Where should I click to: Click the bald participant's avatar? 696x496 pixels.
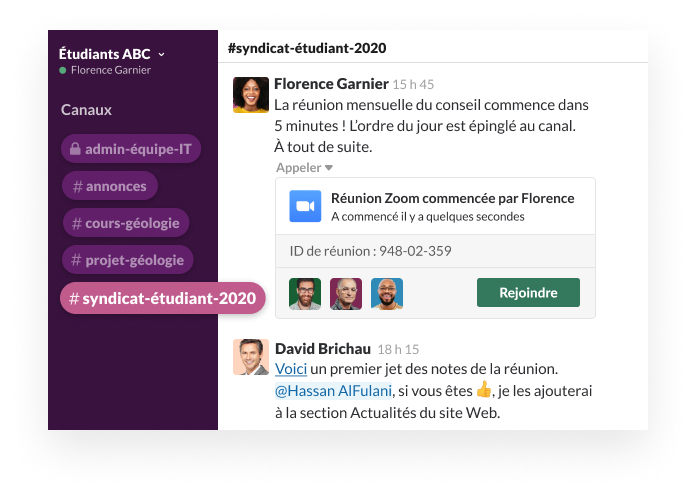point(346,293)
